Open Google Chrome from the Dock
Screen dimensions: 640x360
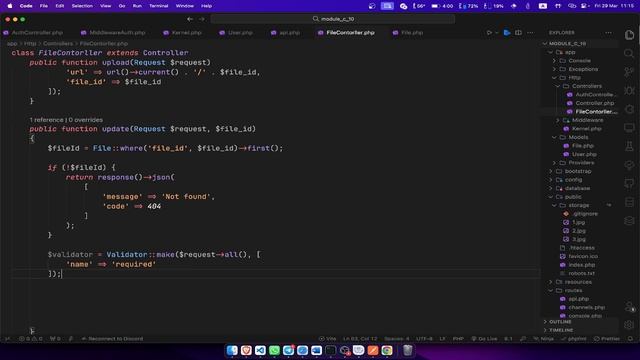tap(387, 350)
